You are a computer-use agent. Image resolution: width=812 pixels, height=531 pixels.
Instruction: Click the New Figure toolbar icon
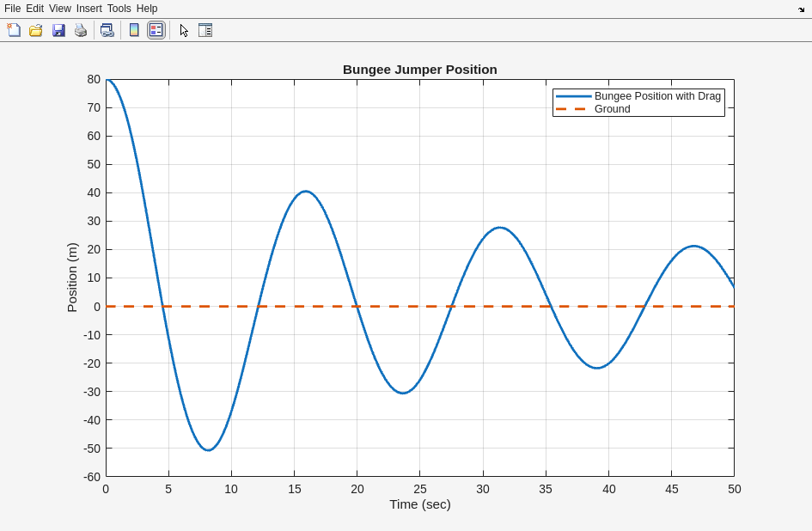(x=14, y=30)
